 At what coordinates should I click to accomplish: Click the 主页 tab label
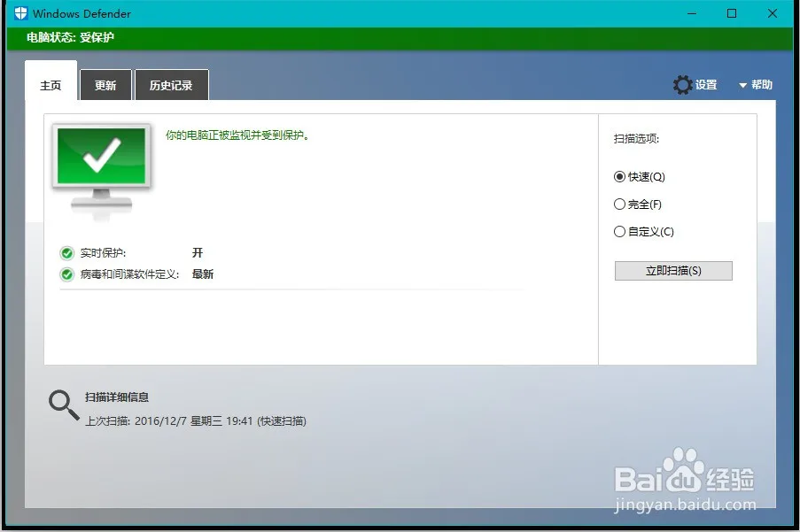[x=50, y=84]
